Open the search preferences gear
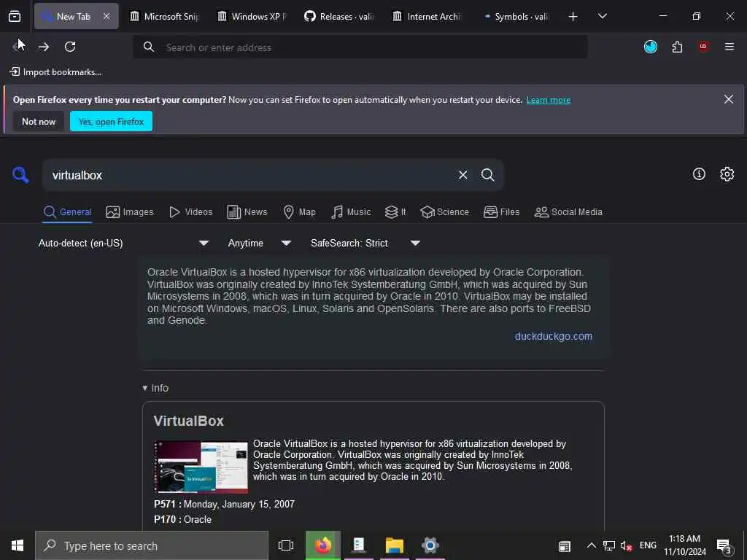 point(727,174)
